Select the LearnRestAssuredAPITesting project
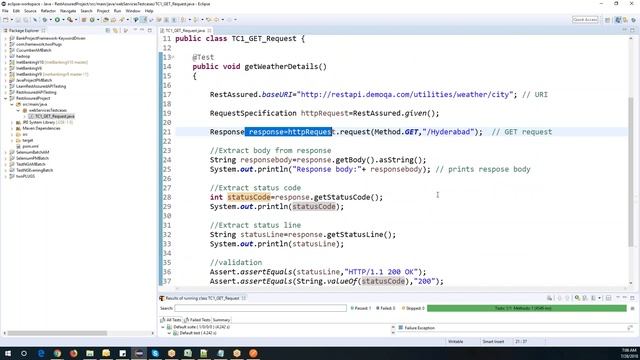The width and height of the screenshot is (640, 360). (41, 87)
